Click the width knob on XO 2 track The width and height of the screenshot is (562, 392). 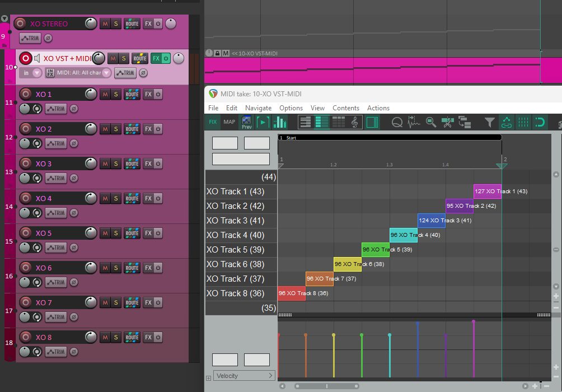tap(37, 143)
